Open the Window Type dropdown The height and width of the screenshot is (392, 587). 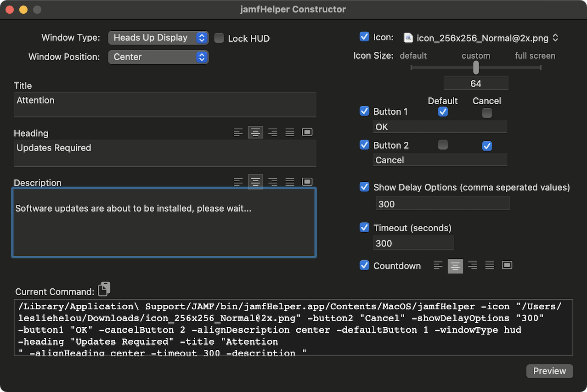(x=158, y=38)
